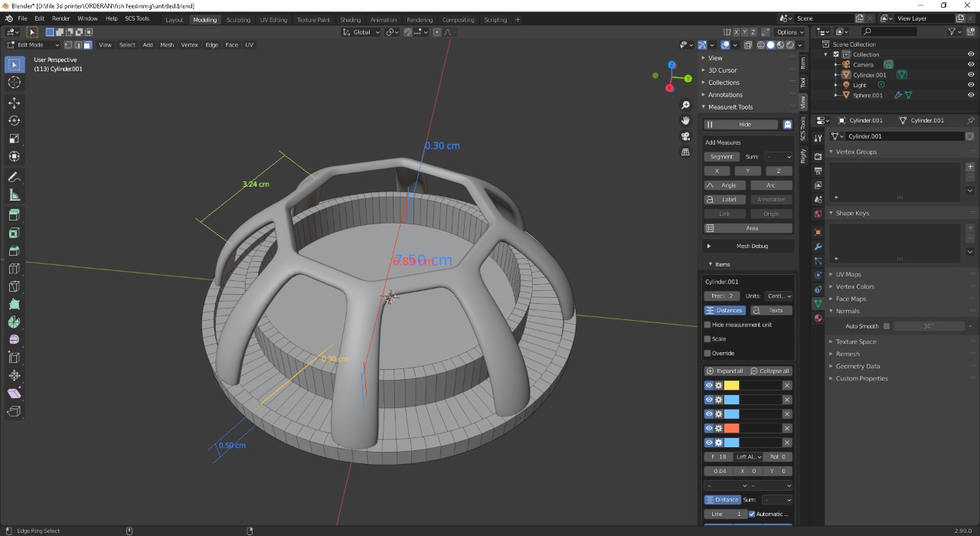Switch to the Sculpting workspace tab

238,20
